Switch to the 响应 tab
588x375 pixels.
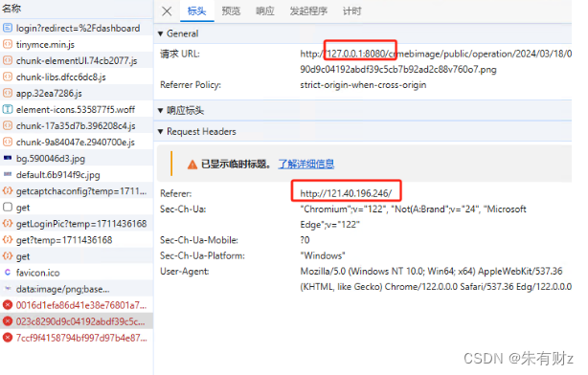click(265, 11)
